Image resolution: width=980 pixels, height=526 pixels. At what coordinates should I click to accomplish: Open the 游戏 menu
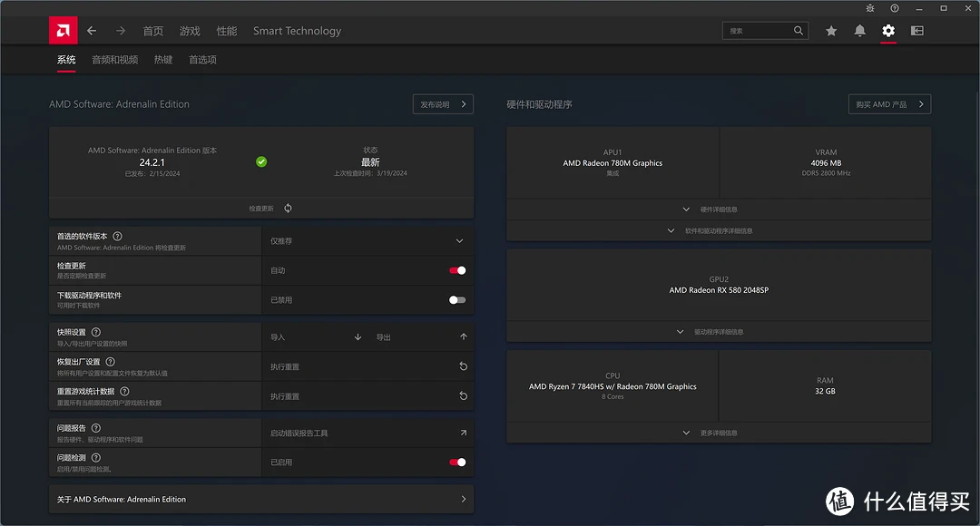(190, 31)
